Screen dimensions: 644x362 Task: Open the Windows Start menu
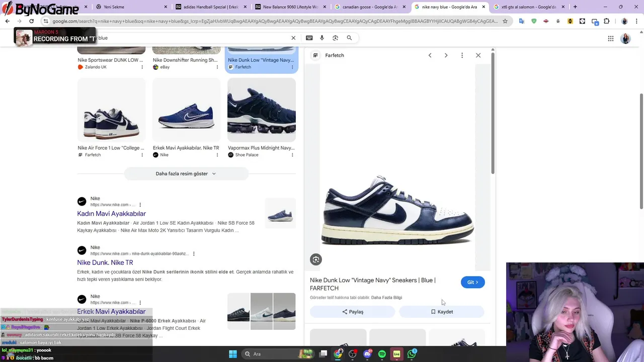coord(233,354)
